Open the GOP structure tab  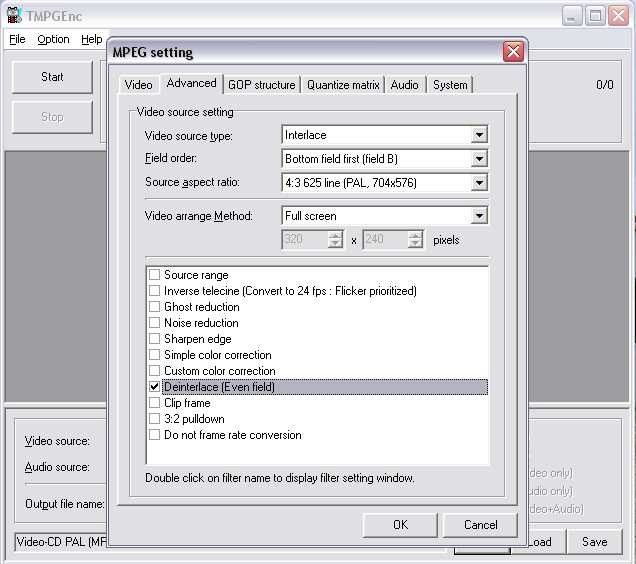coord(262,85)
